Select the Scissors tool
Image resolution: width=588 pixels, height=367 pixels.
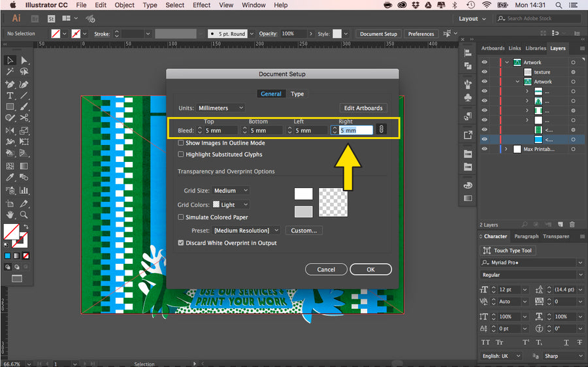coord(24,118)
